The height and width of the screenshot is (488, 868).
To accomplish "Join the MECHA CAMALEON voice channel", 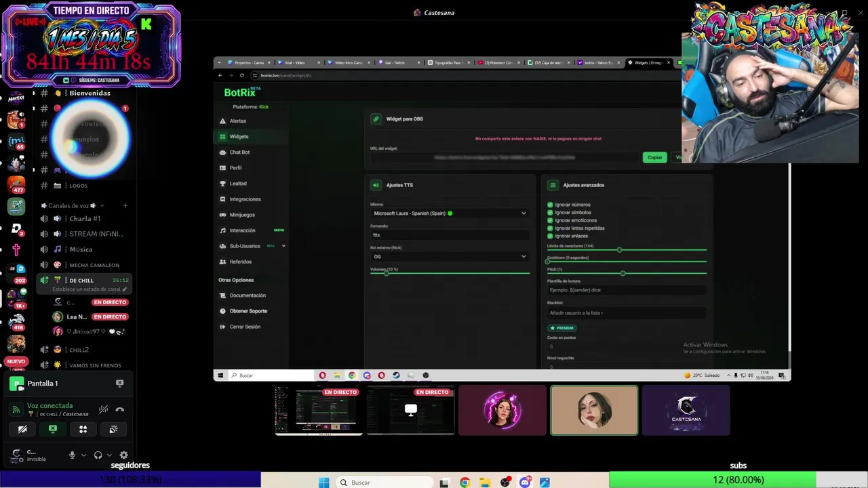I will tap(85, 265).
